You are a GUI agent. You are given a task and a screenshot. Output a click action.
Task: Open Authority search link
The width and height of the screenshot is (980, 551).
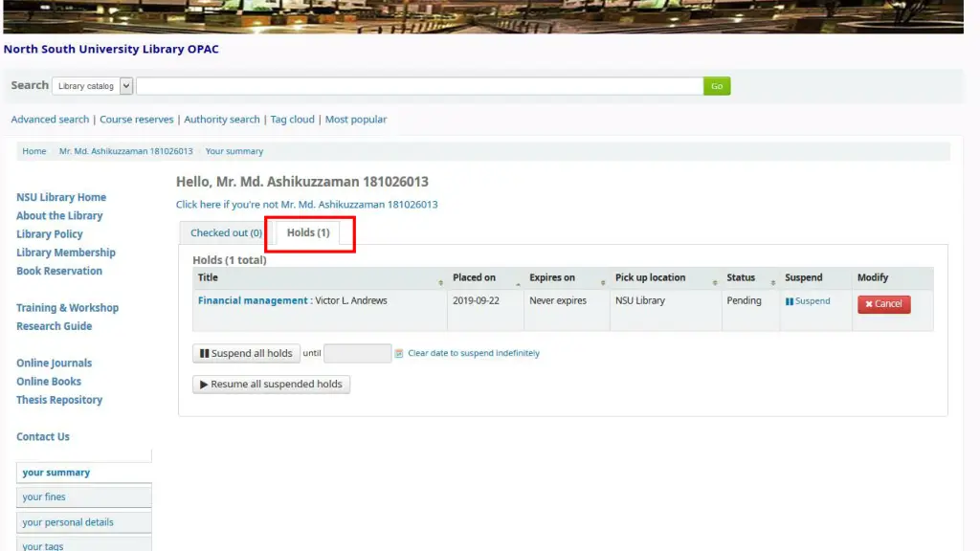(x=222, y=120)
